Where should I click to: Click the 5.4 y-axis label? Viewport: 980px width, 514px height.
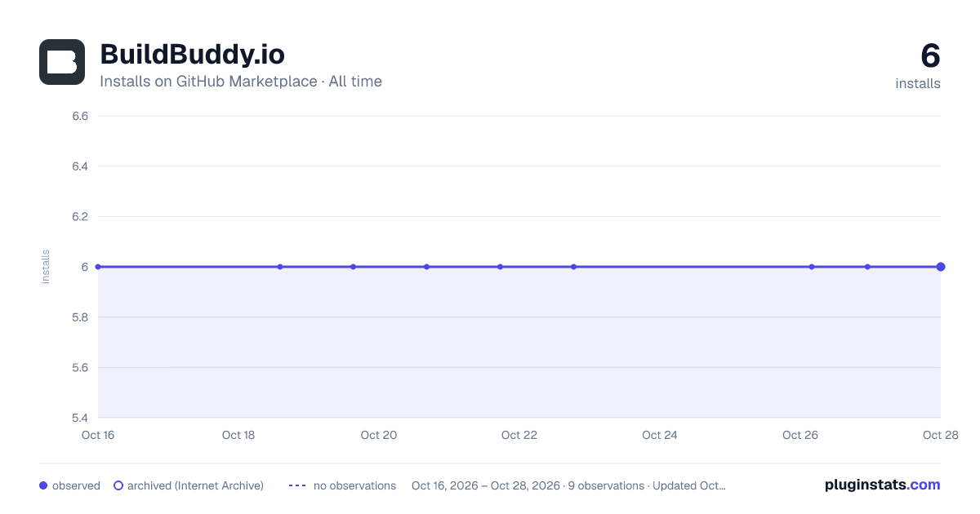[x=80, y=418]
